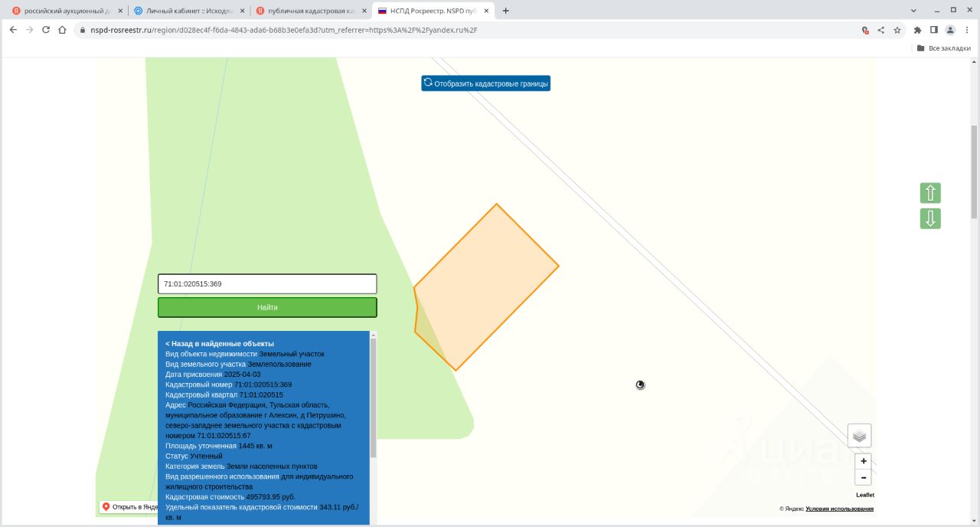Open the 'Все закладки' bookmarks folder

point(943,48)
